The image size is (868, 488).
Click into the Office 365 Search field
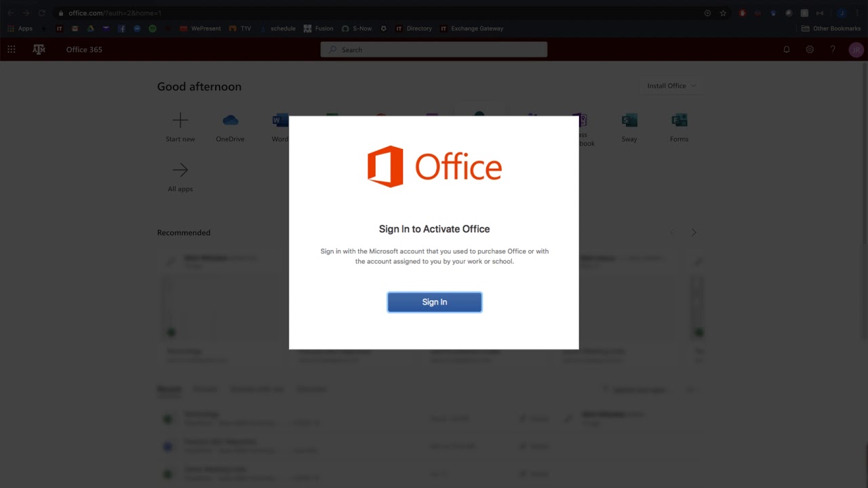(434, 49)
